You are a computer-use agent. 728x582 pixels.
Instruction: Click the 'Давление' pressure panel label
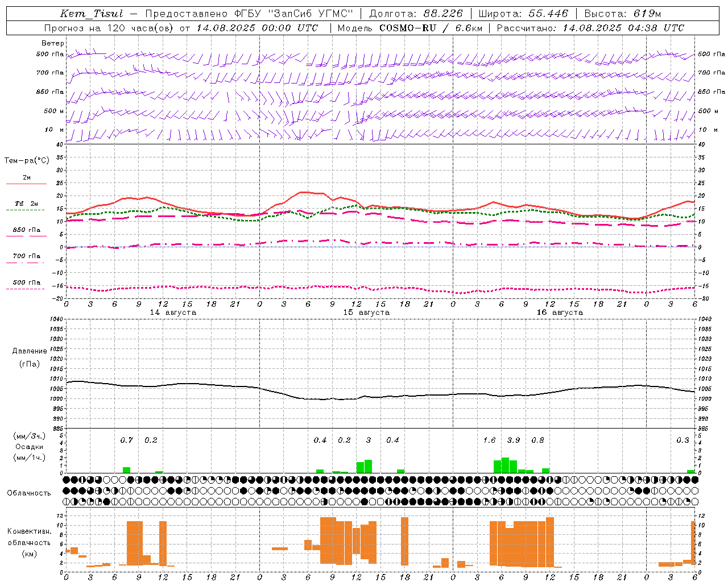point(30,351)
